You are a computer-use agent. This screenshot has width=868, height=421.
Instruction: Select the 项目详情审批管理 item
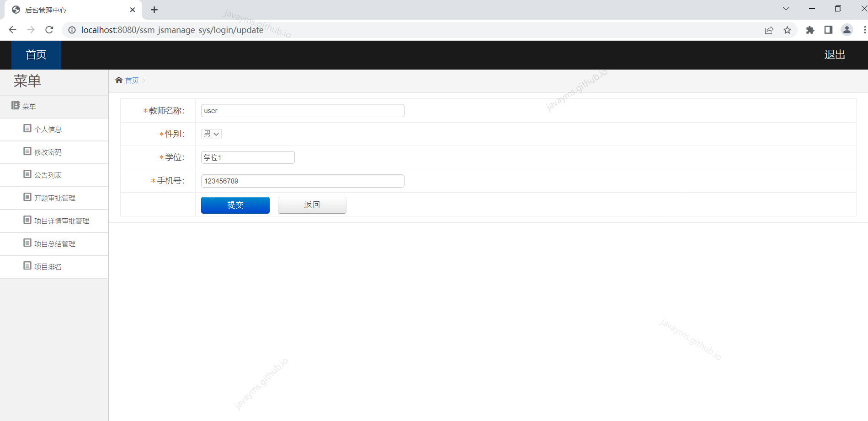(62, 221)
